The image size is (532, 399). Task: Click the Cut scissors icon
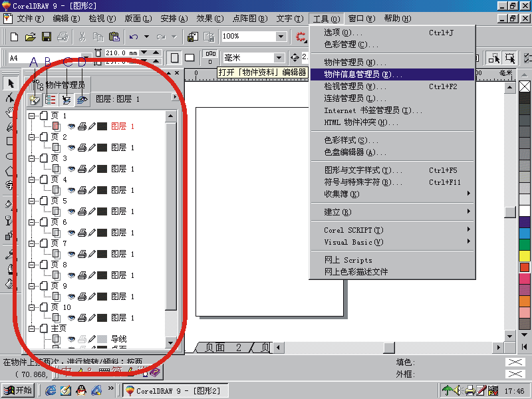click(x=82, y=37)
